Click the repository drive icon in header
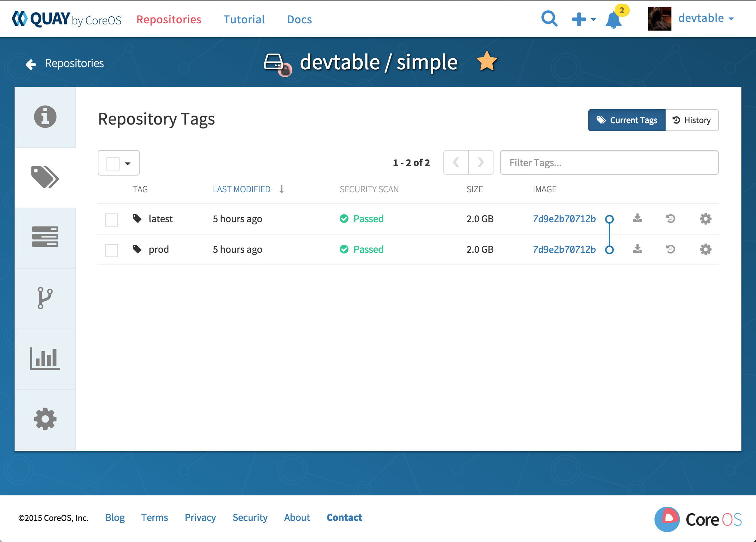The image size is (756, 542). pyautogui.click(x=277, y=64)
